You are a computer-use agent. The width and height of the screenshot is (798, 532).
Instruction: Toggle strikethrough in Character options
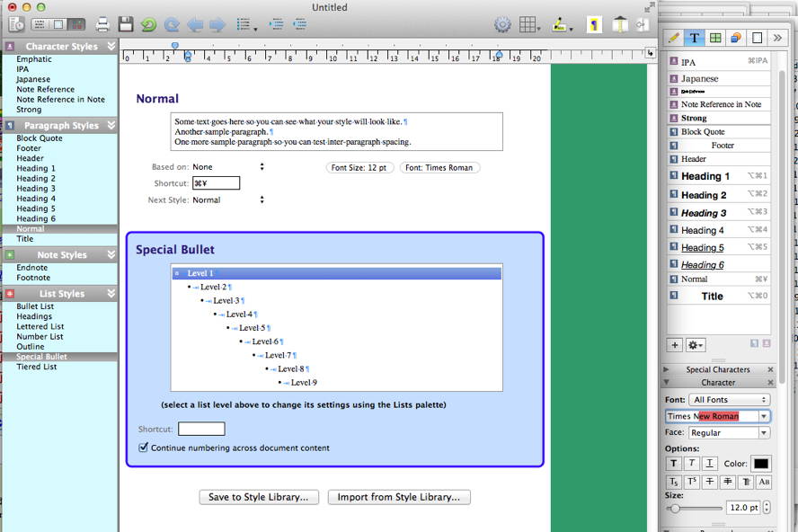pos(710,483)
